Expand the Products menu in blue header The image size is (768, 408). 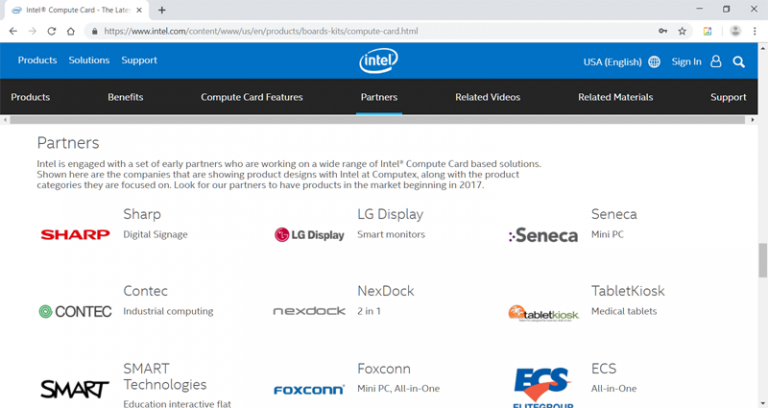coord(37,61)
